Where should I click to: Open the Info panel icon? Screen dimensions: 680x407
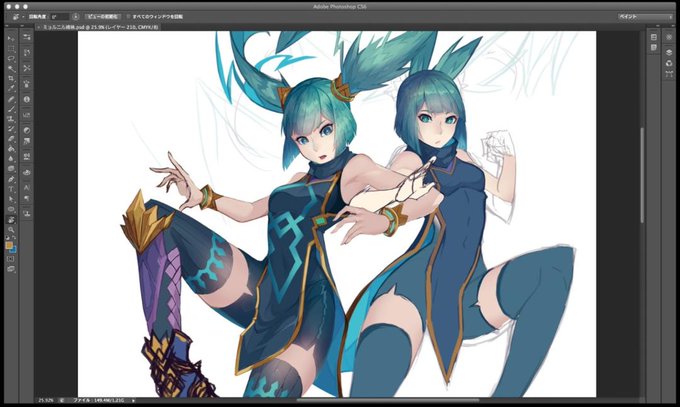tap(26, 99)
